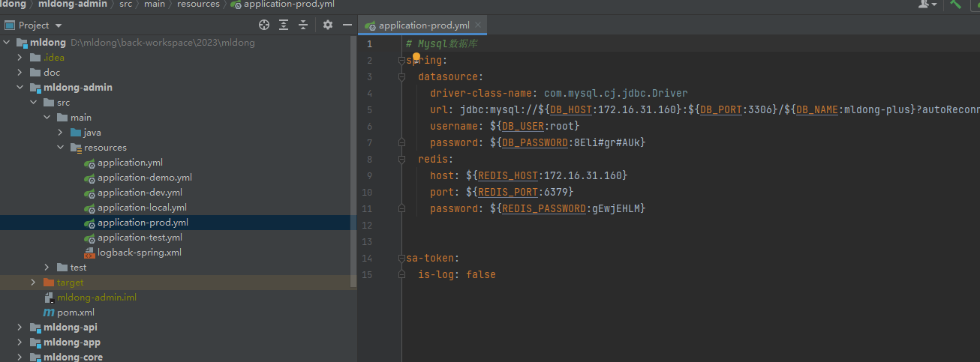Select logback-spring.xml file
This screenshot has height=362, width=980.
tap(140, 253)
